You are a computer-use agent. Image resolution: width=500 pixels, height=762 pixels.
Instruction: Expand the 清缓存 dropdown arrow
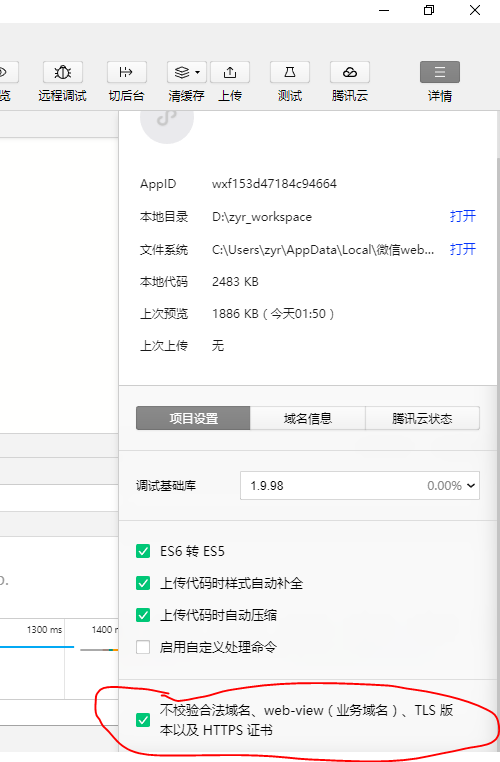click(x=198, y=72)
